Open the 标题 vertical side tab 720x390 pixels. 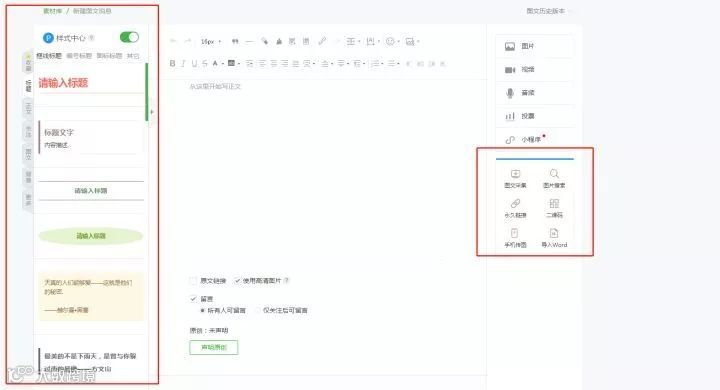click(x=28, y=85)
